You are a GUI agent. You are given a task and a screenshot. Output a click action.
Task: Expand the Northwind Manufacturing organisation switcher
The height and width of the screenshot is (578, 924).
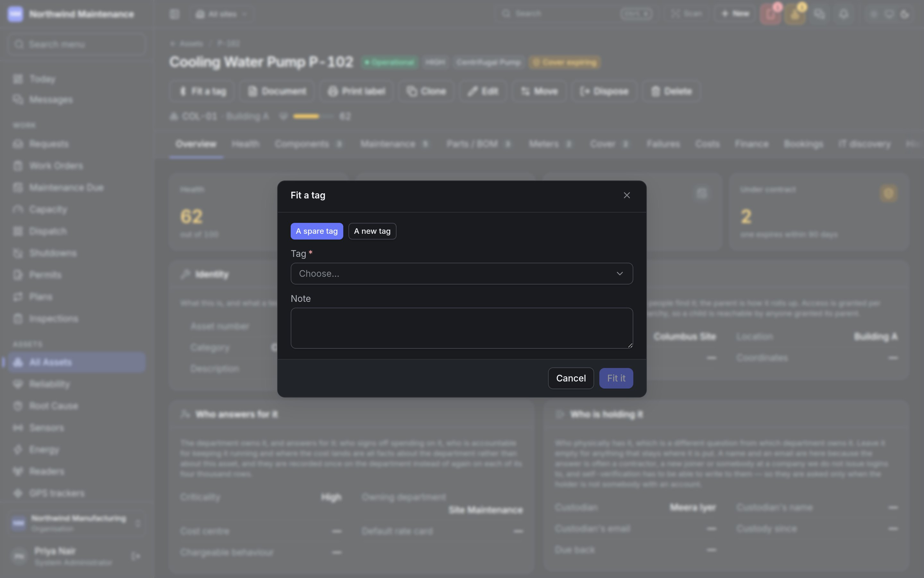[76, 523]
